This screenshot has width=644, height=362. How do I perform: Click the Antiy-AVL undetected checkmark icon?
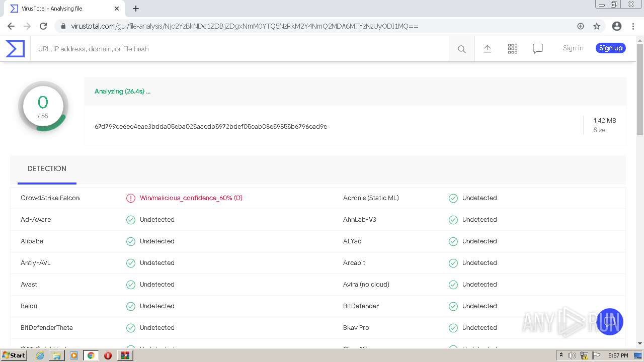(x=131, y=263)
